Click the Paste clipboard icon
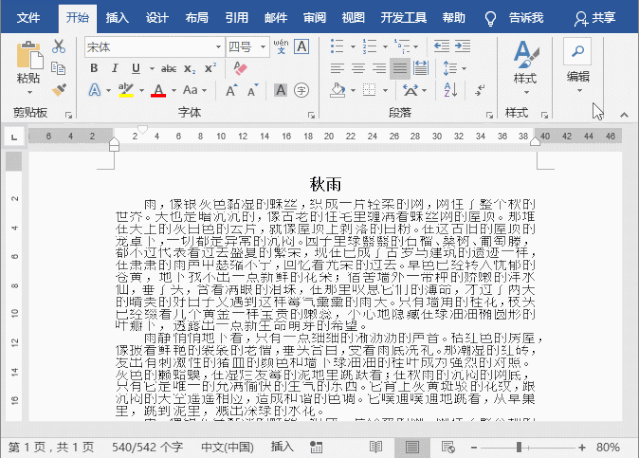 tap(29, 55)
